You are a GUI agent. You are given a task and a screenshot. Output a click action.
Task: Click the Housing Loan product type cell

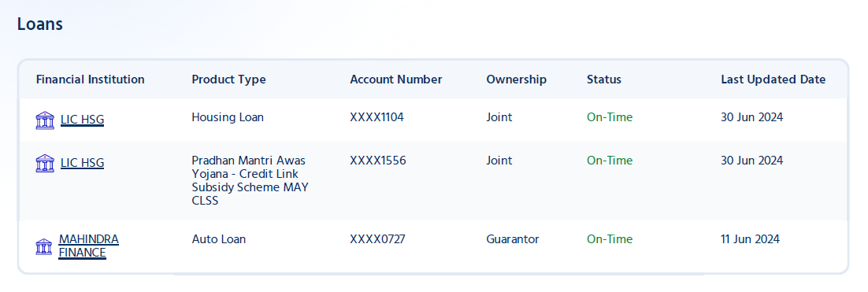228,117
